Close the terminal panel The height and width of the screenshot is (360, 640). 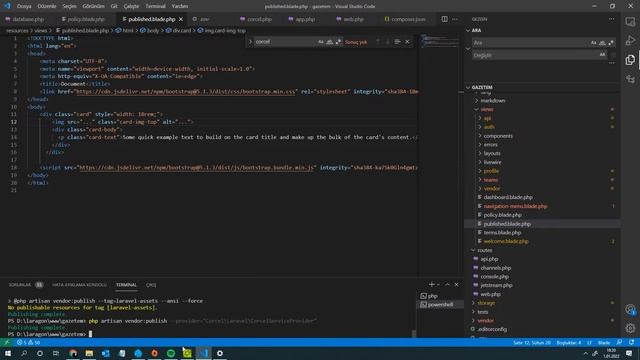click(456, 284)
